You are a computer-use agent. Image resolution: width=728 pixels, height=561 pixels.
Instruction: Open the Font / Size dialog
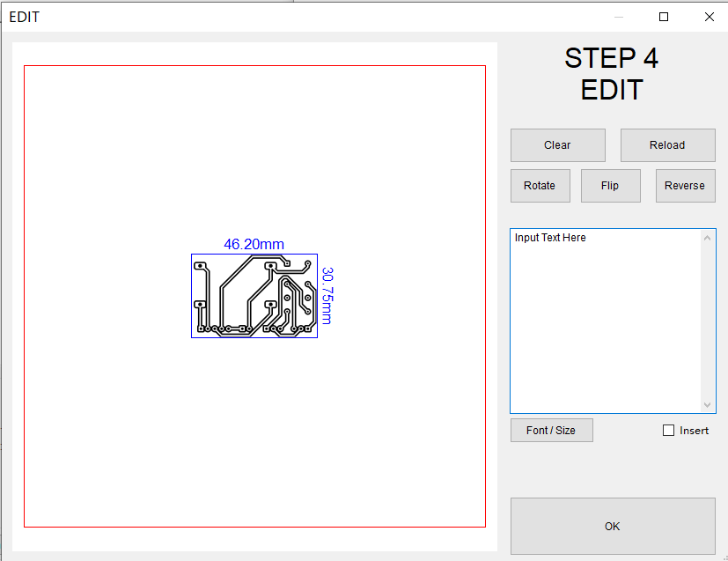pos(552,431)
